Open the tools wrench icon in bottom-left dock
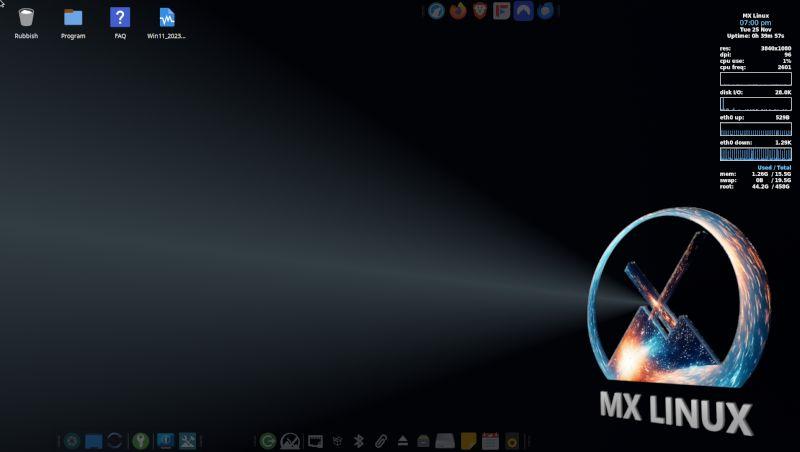 point(187,441)
